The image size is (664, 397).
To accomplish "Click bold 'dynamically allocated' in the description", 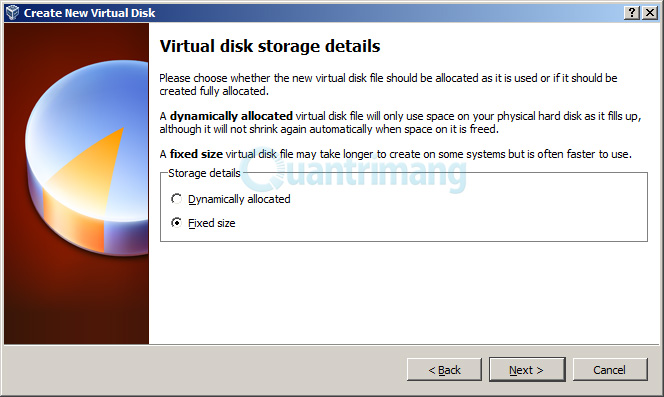I will [231, 116].
